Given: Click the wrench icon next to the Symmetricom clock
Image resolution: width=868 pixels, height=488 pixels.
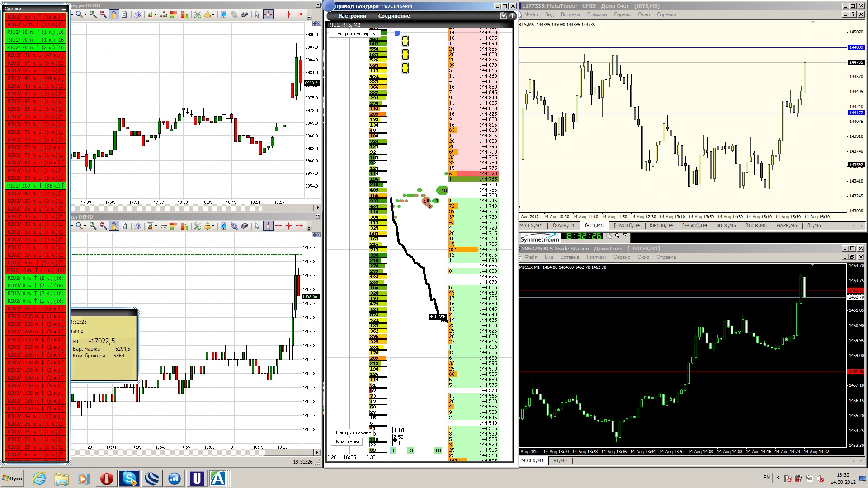Looking at the screenshot, I should click(609, 235).
